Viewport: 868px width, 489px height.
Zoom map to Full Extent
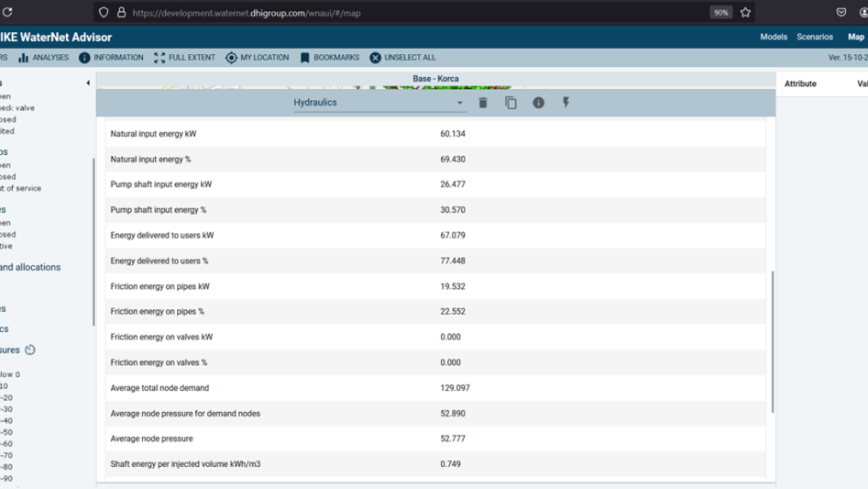pyautogui.click(x=184, y=58)
